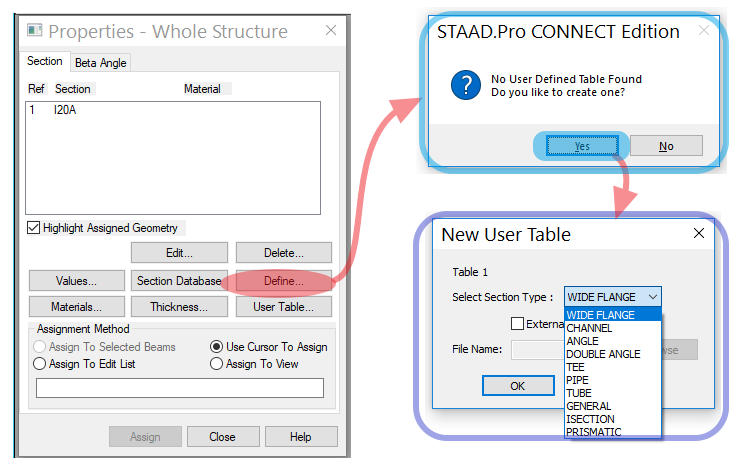Click the Material column header
The image size is (734, 470).
tap(202, 89)
